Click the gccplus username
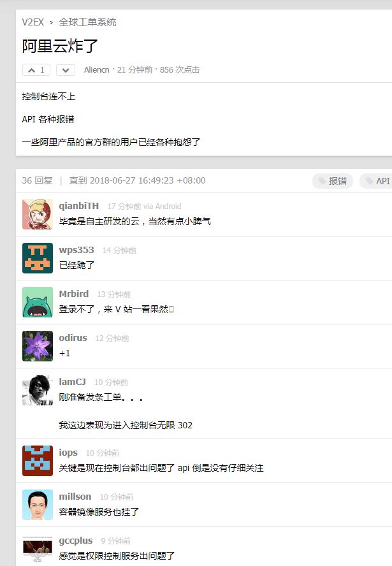 [x=75, y=541]
